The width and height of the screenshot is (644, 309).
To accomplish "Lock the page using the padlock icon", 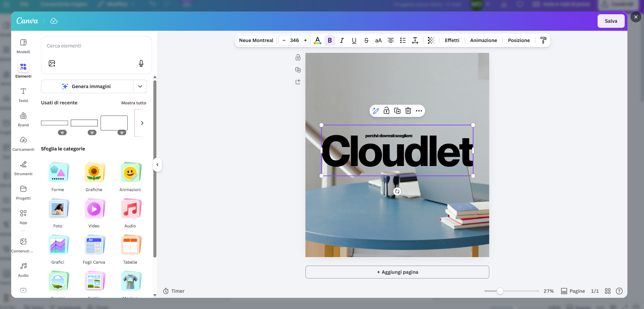I will (298, 58).
